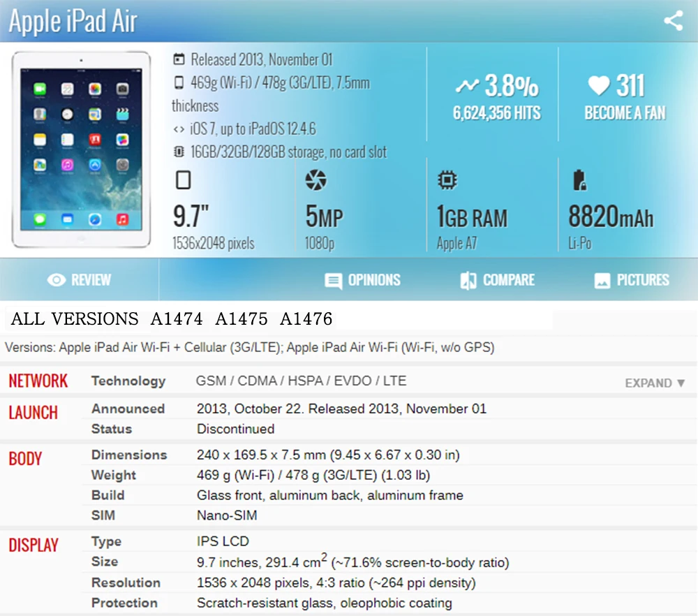Click the battery icon
This screenshot has width=698, height=616.
click(x=579, y=180)
